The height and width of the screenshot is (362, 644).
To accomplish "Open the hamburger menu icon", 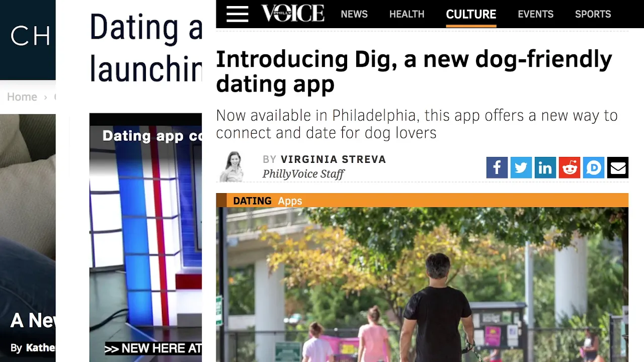I will coord(237,14).
